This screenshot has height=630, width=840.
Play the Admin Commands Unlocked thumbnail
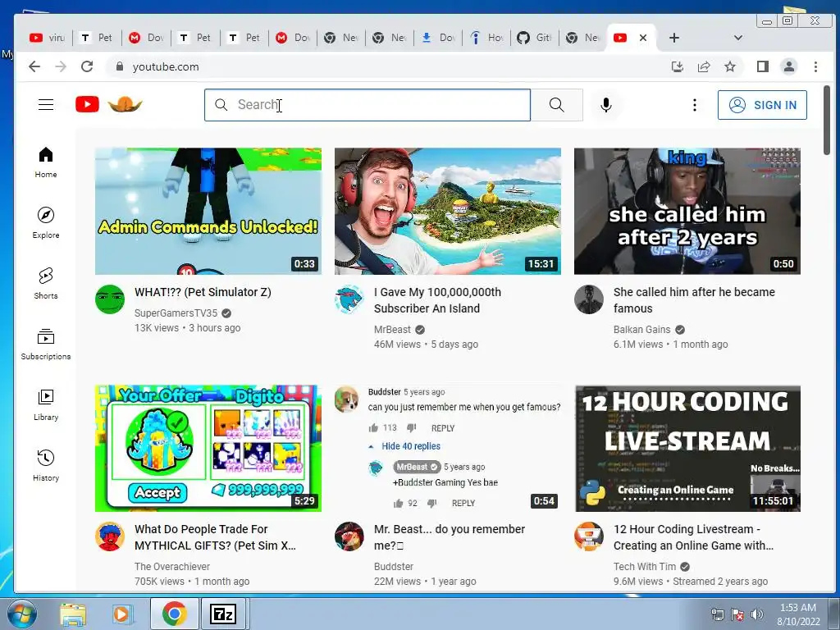click(208, 211)
